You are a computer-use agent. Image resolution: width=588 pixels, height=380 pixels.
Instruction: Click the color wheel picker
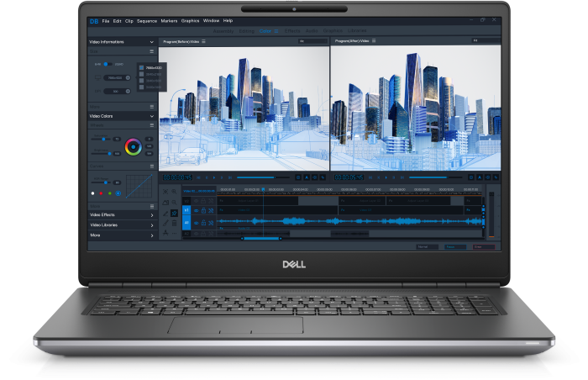[133, 147]
